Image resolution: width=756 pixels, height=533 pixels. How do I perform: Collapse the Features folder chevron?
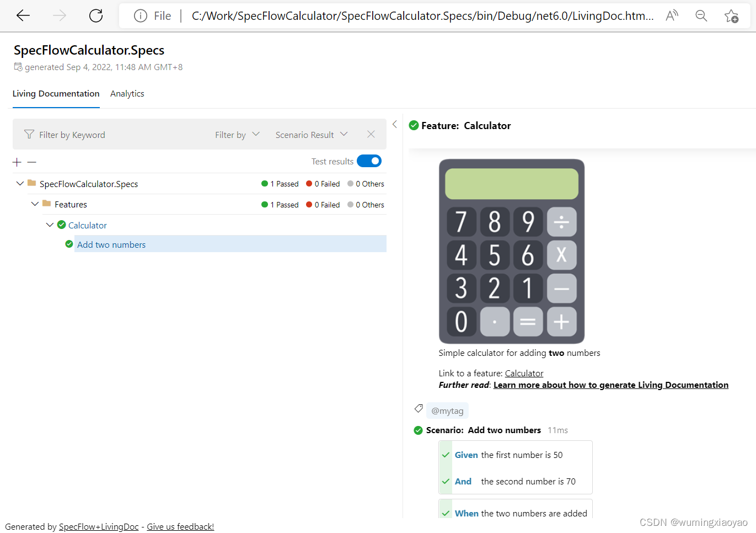coord(35,204)
